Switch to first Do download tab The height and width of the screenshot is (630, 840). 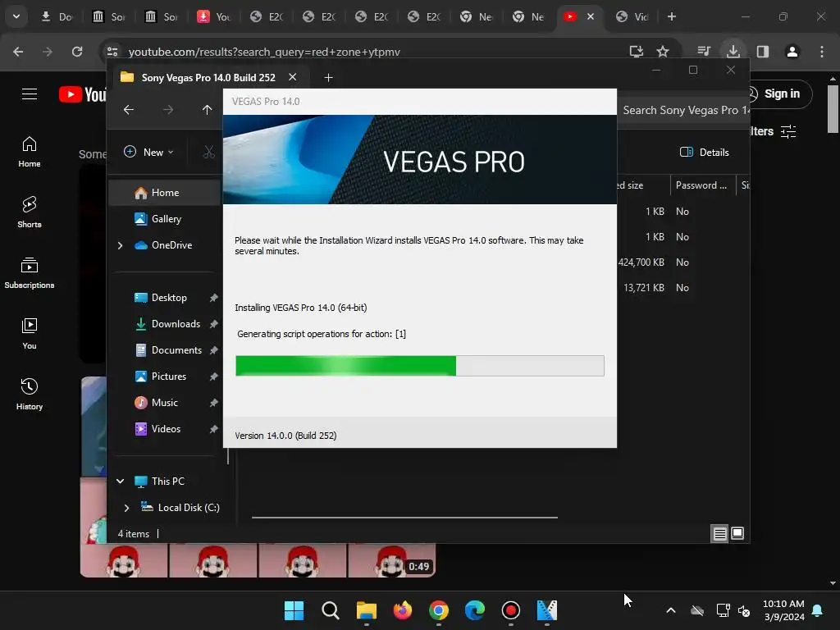[57, 16]
